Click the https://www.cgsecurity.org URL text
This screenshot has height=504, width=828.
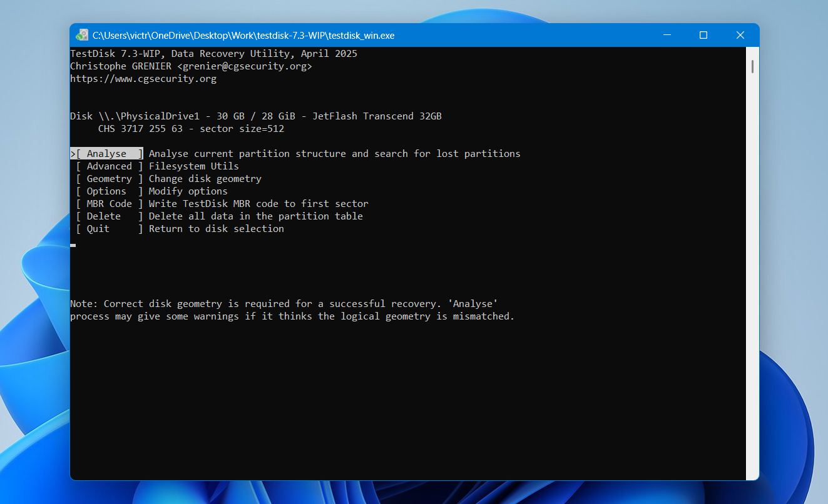[143, 79]
